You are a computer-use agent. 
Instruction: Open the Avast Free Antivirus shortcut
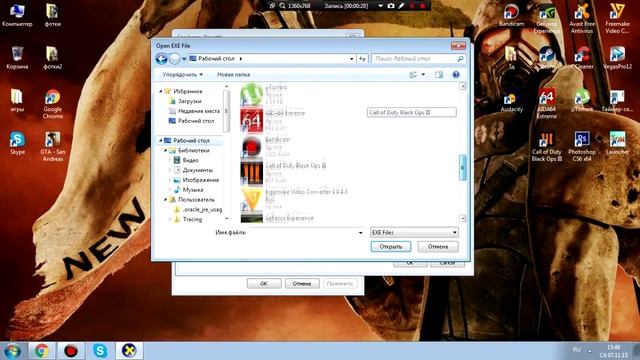[x=582, y=19]
